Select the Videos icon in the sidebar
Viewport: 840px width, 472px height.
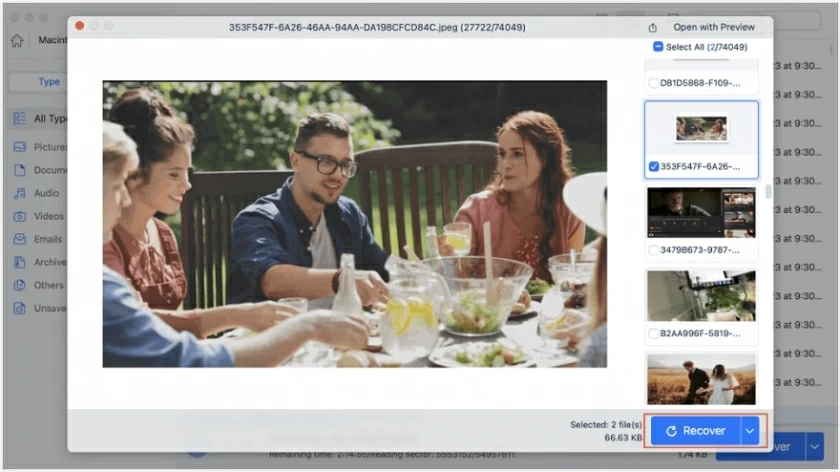(x=19, y=216)
